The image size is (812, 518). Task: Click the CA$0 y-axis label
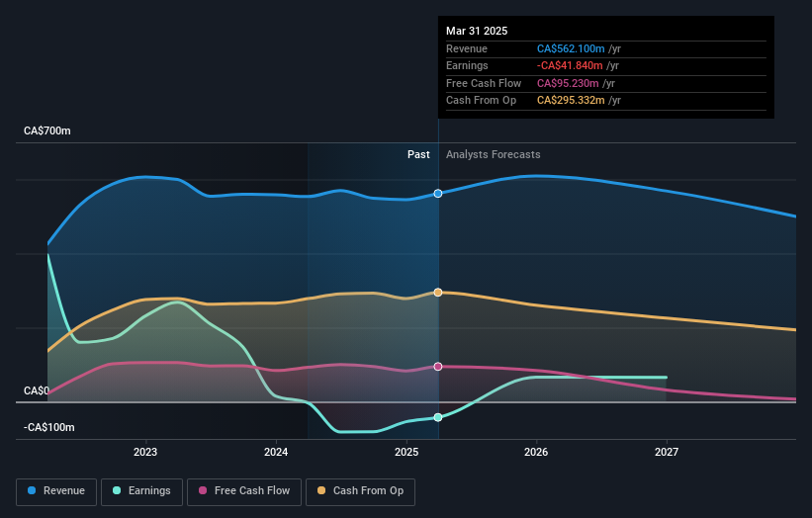[37, 390]
